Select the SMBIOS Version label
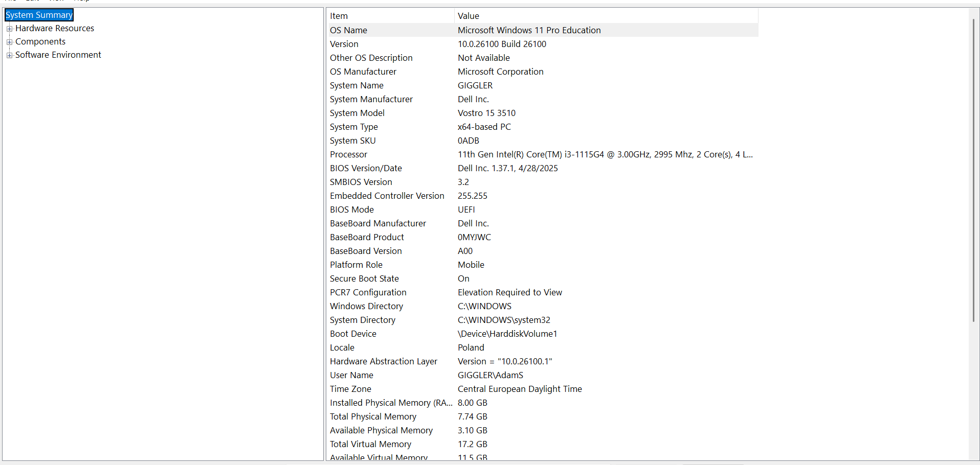 [361, 182]
